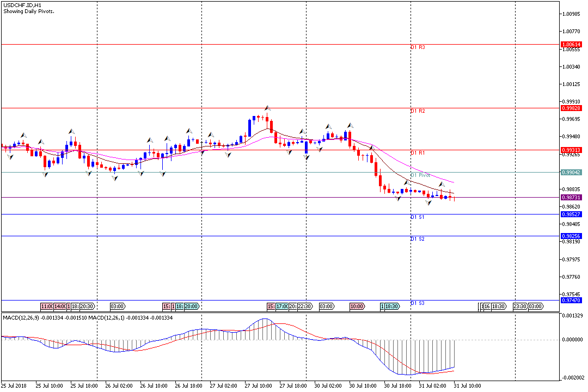The image size is (588, 392).
Task: Click the cyan 17:00 event marker
Action: [x=282, y=307]
